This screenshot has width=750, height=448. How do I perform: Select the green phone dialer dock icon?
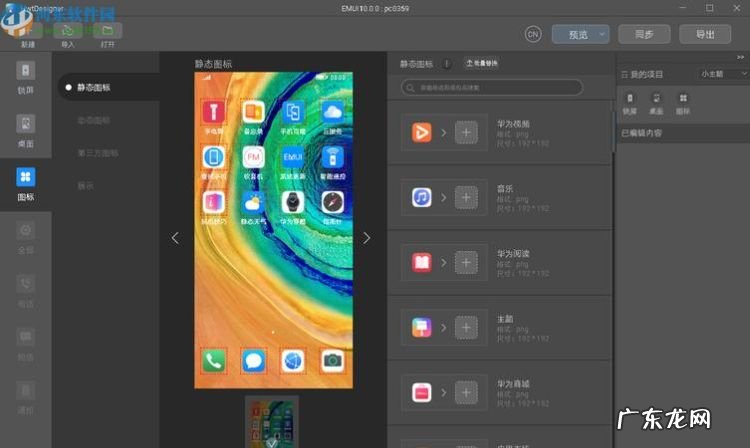point(213,361)
